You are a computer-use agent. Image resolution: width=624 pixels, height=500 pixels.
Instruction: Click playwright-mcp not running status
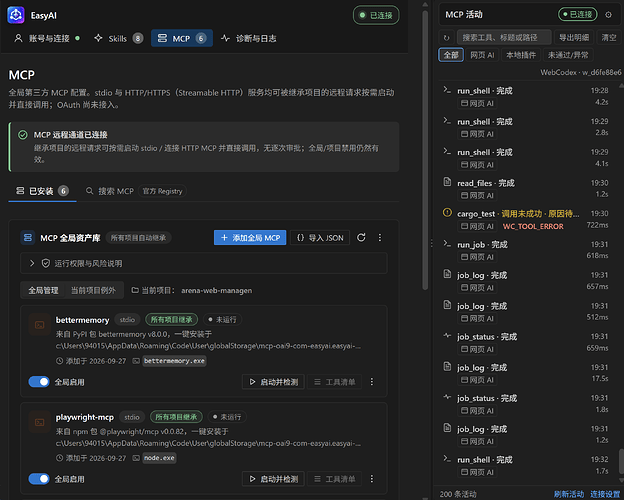click(227, 417)
